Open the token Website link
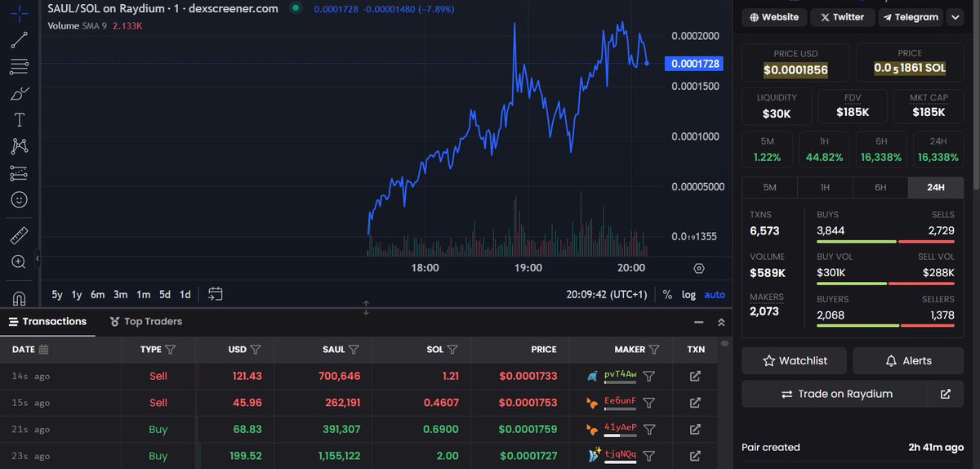The height and width of the screenshot is (469, 980). click(774, 16)
